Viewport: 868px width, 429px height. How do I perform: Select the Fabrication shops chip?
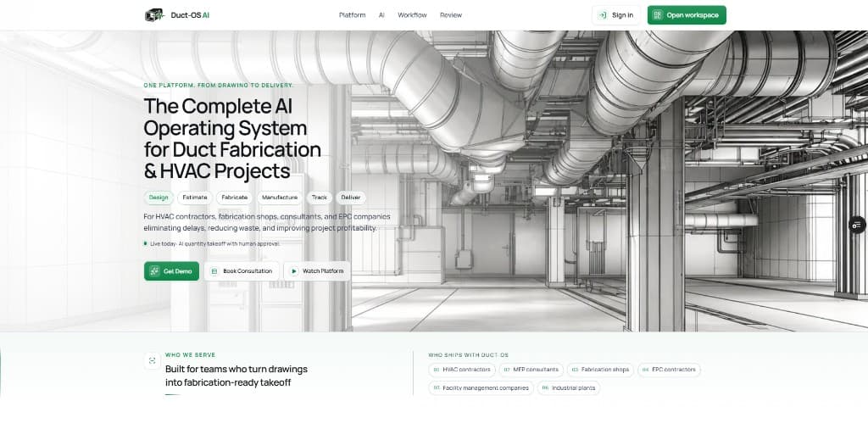point(600,370)
